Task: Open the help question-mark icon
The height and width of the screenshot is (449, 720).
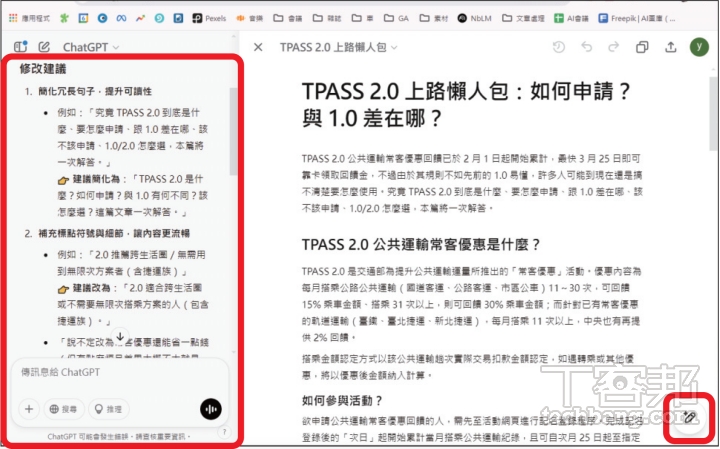Action: [x=224, y=432]
